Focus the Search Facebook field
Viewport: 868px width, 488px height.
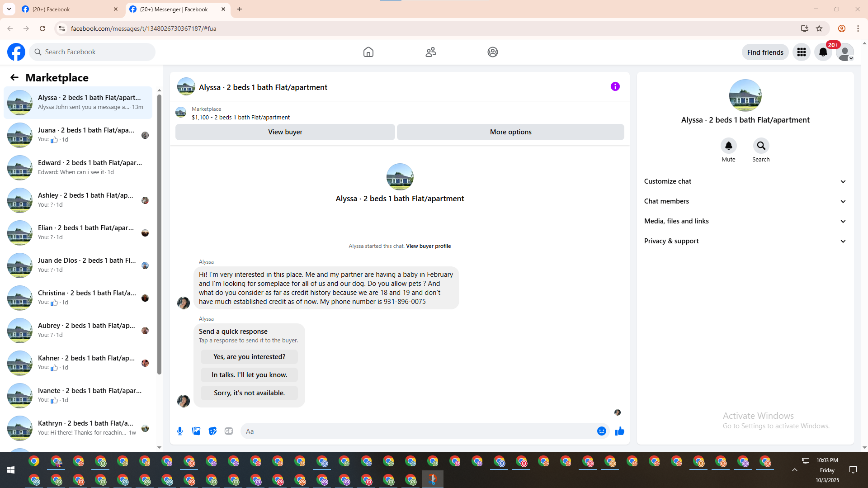(92, 52)
